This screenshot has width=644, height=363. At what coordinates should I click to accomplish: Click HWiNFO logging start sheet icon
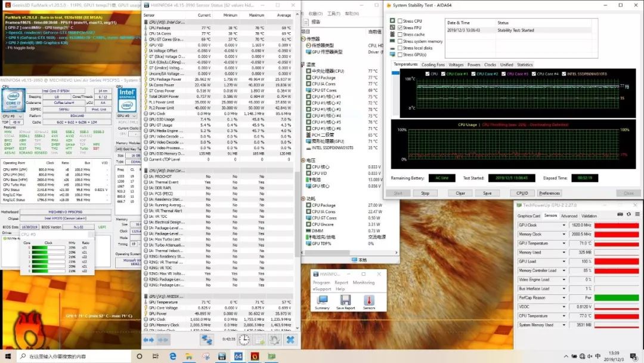(x=259, y=340)
